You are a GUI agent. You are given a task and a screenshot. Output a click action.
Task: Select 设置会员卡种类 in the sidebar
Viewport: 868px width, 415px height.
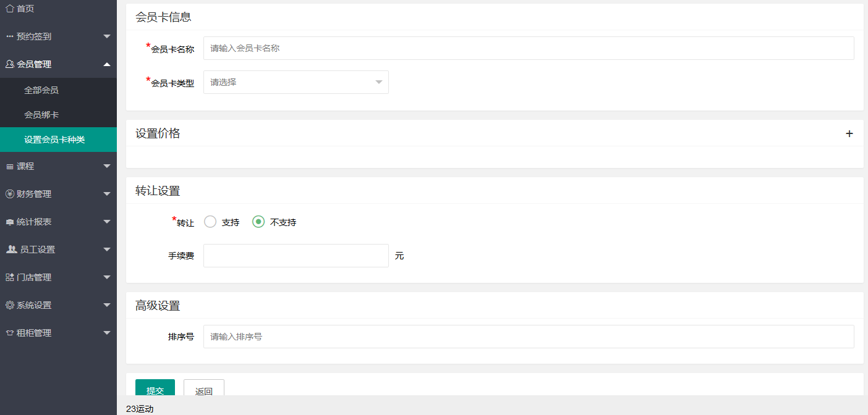[x=58, y=140]
